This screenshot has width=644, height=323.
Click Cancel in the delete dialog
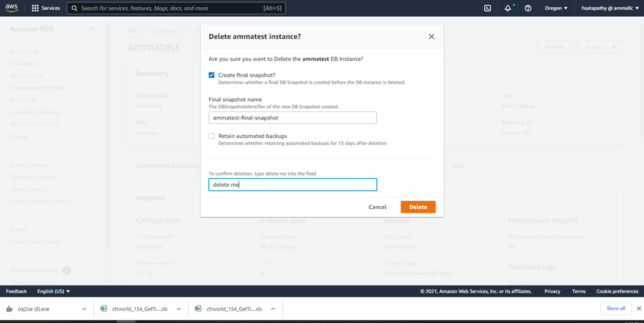[x=377, y=207]
